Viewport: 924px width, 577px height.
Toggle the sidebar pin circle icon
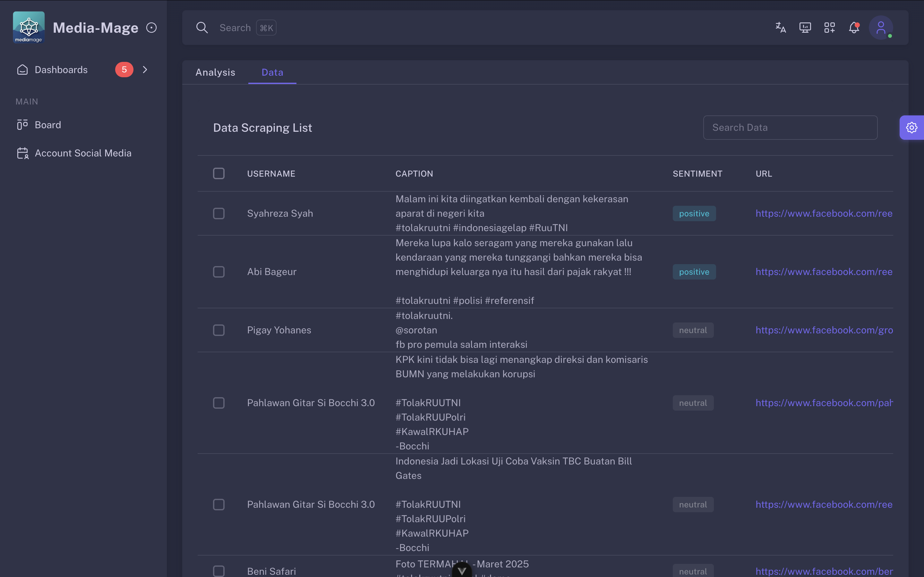point(151,28)
